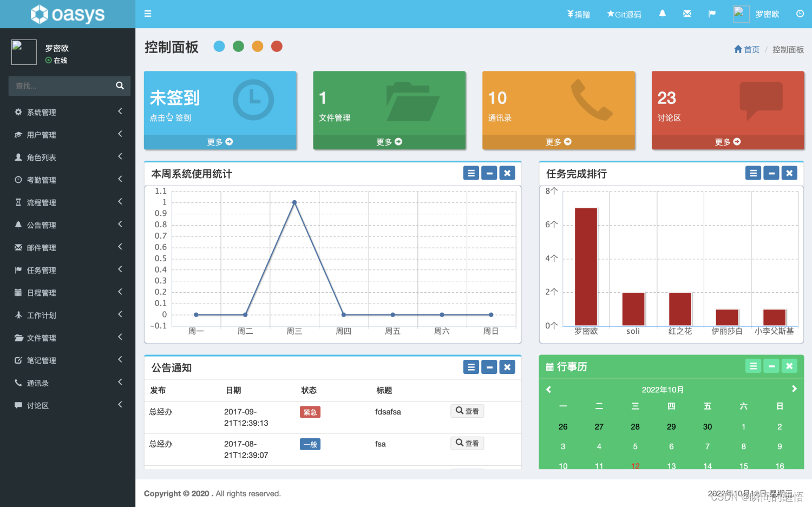
Task: Click the blue dot beside 控制面板 title
Action: pos(219,47)
